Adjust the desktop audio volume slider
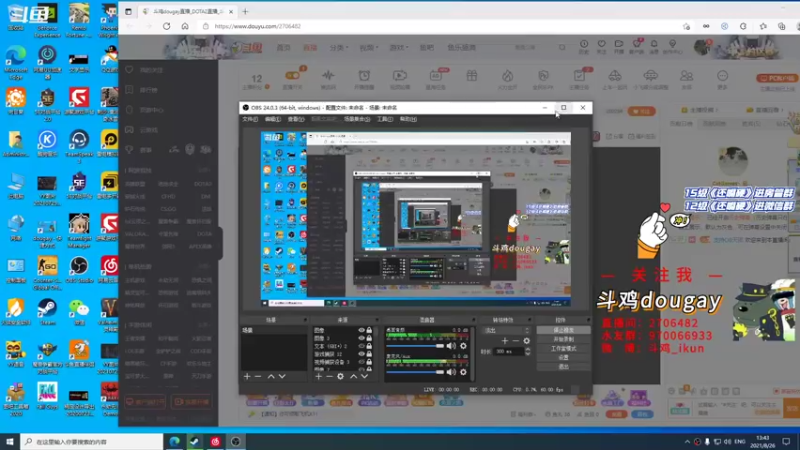The width and height of the screenshot is (800, 450). click(415, 346)
